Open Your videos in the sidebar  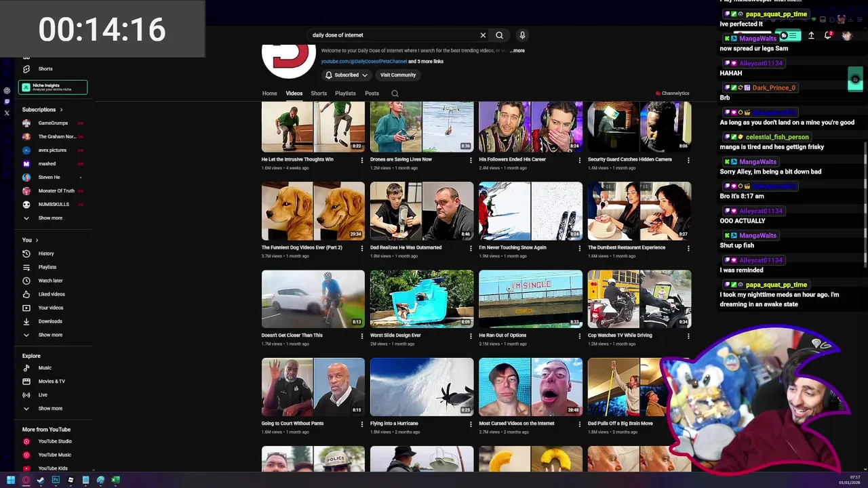pos(50,308)
